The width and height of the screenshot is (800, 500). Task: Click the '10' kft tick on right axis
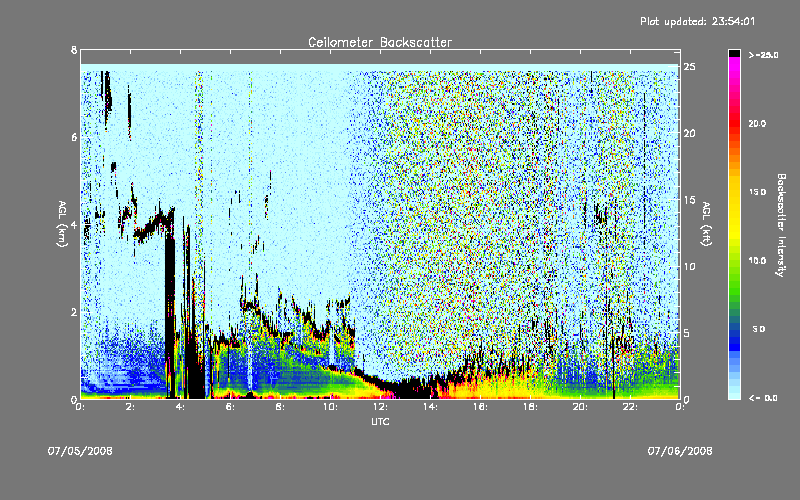[689, 266]
